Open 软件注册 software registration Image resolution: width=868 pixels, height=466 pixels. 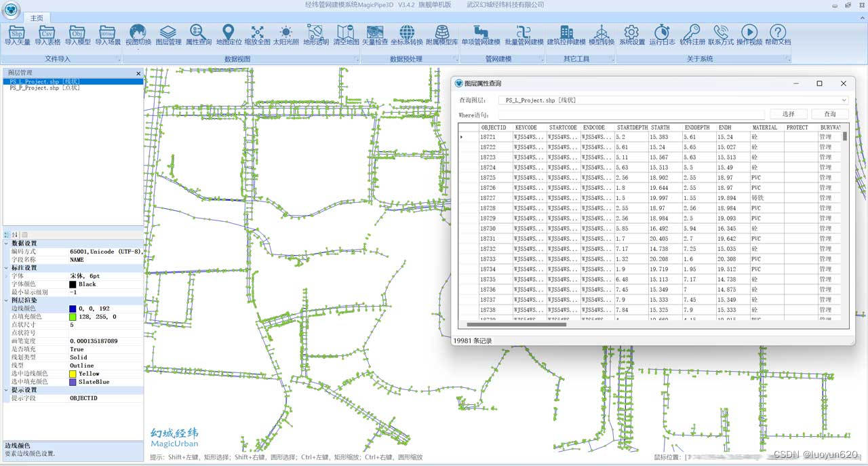click(692, 35)
